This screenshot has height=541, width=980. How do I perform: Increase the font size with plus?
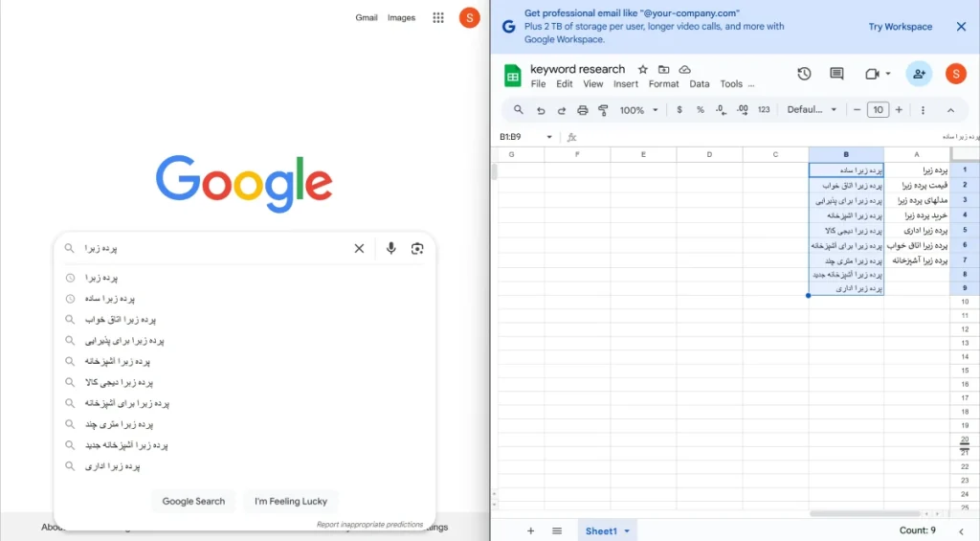click(899, 110)
